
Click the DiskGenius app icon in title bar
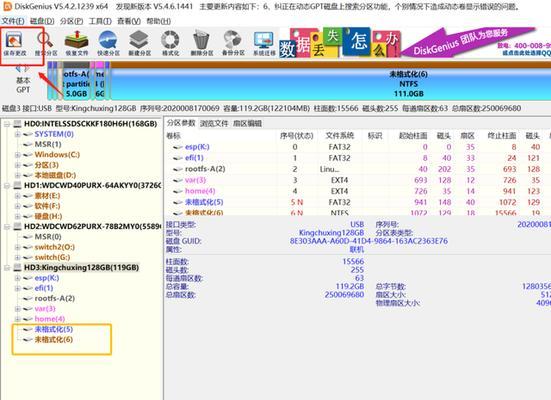tap(7, 6)
